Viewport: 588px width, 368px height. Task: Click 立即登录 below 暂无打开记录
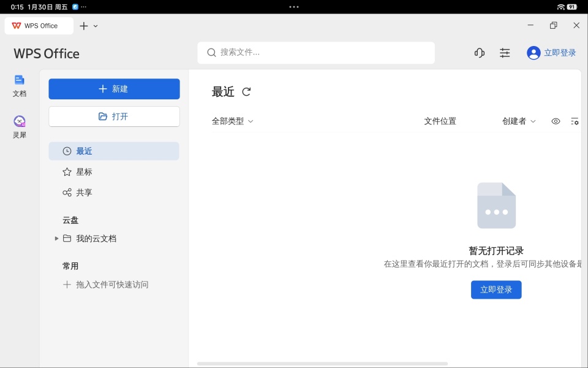tap(496, 290)
